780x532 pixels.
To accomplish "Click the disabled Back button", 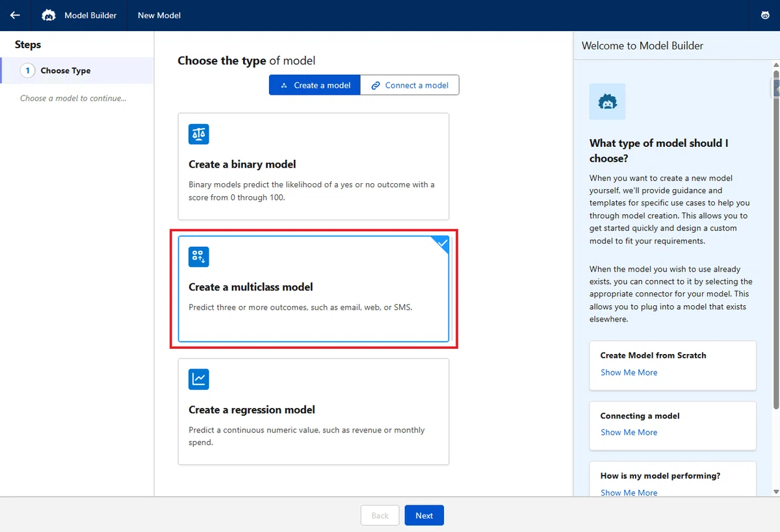I will (x=380, y=515).
